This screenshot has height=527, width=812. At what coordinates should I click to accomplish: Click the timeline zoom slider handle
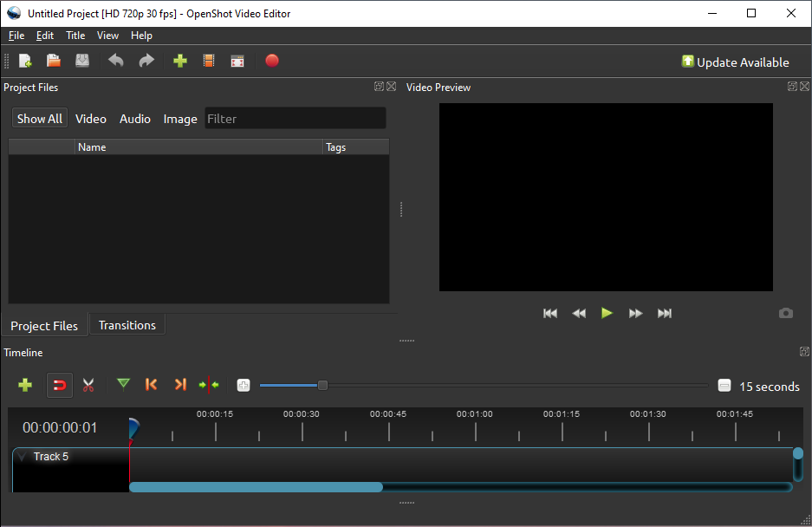point(322,385)
